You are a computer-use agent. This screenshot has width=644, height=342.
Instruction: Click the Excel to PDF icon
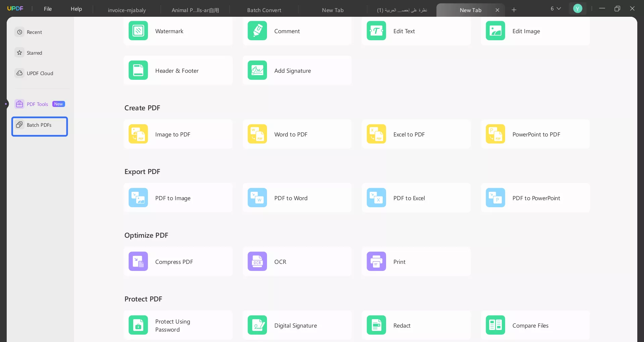click(376, 134)
